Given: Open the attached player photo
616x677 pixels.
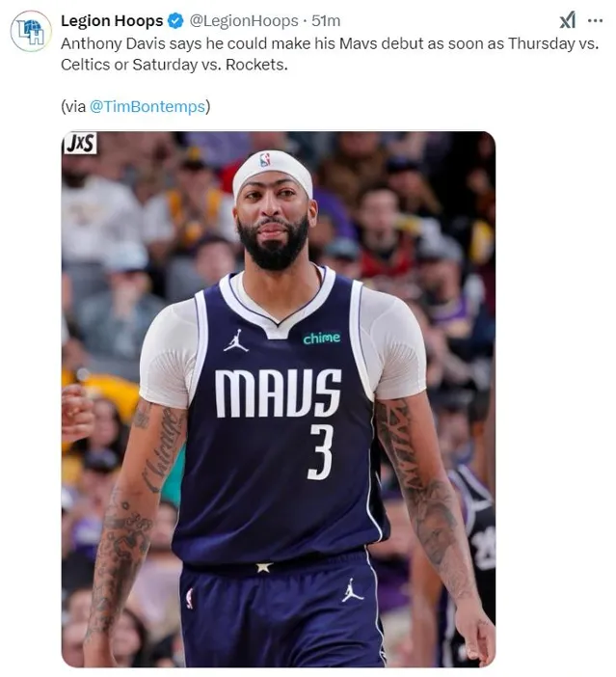Looking at the screenshot, I should point(279,399).
